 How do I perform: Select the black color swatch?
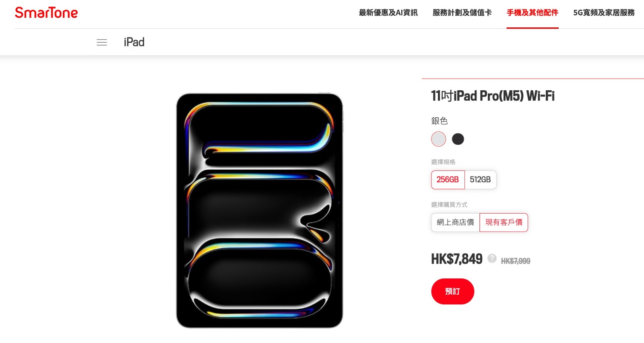tap(458, 139)
